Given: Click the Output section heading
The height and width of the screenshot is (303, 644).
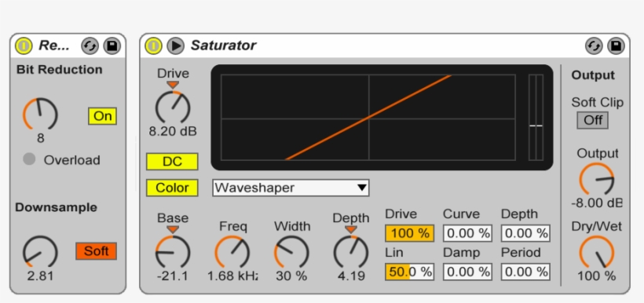Looking at the screenshot, I should coord(593,75).
